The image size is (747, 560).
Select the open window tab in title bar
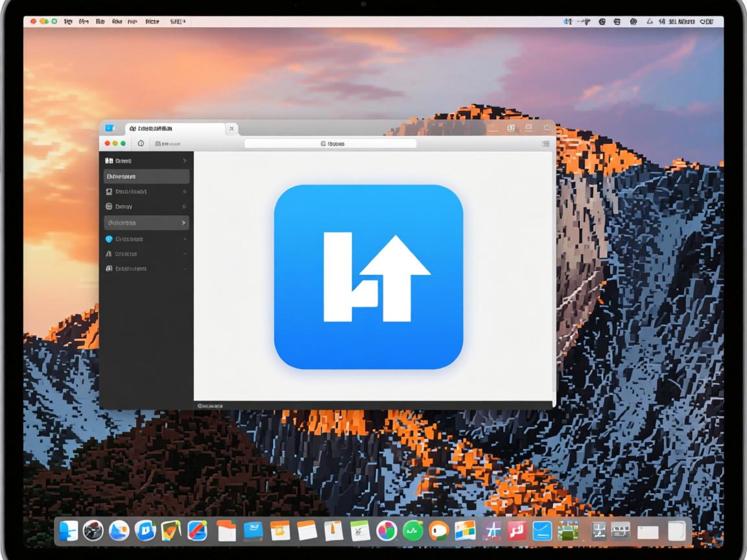coord(172,129)
